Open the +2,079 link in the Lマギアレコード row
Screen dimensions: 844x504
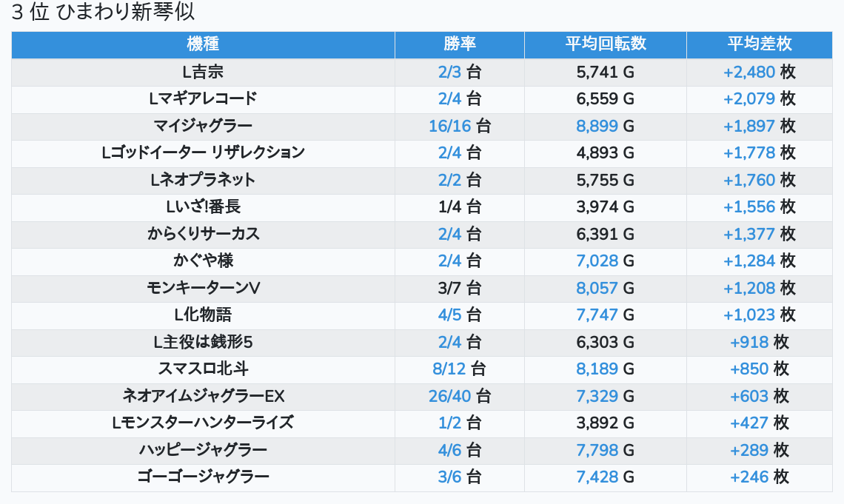coord(749,98)
